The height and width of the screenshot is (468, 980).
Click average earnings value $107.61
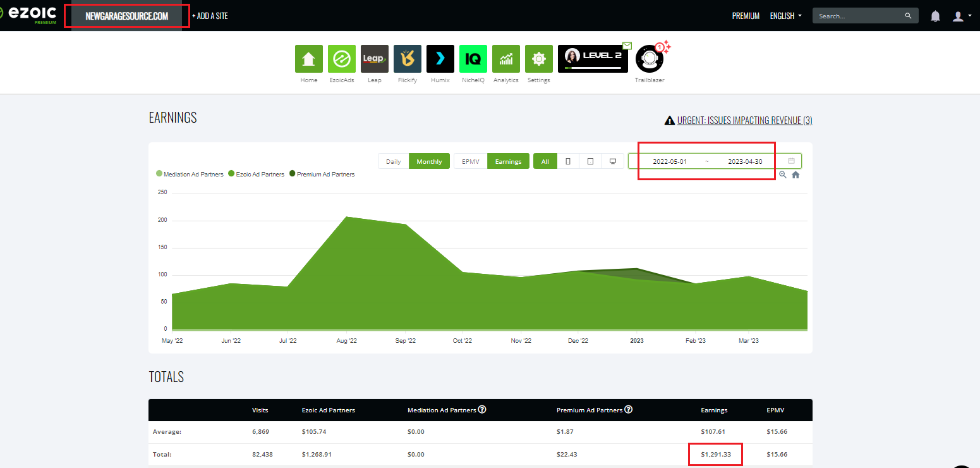713,431
